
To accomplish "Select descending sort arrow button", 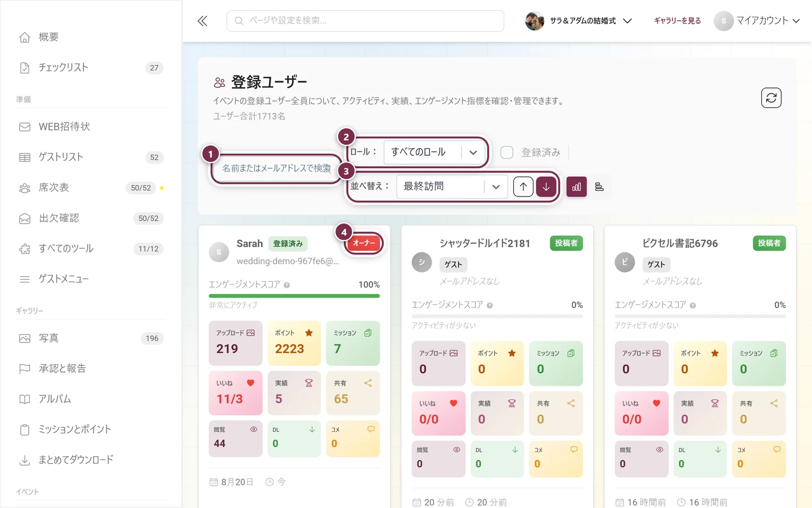I will point(546,187).
